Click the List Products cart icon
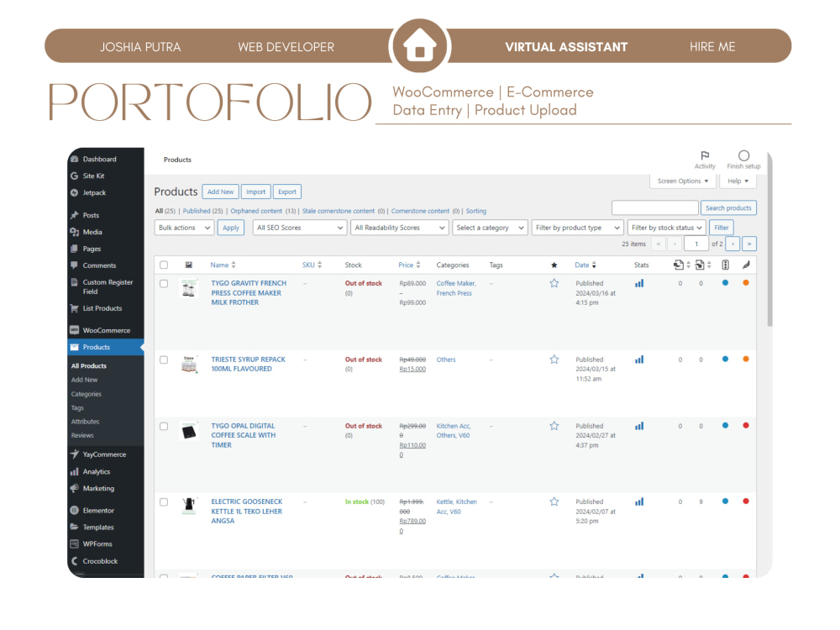The height and width of the screenshot is (630, 840). click(x=75, y=308)
